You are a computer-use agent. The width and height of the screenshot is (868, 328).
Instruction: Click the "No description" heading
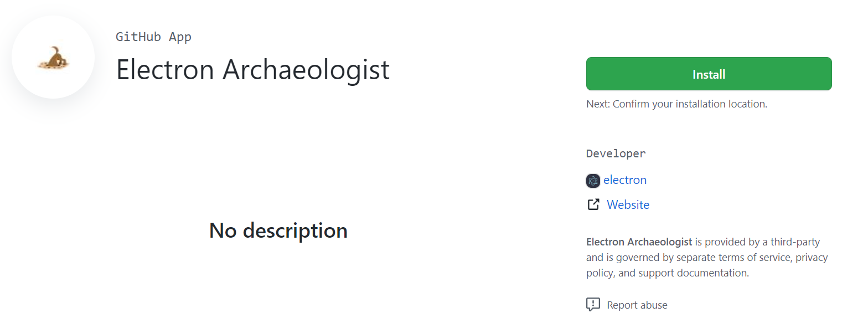pos(278,230)
